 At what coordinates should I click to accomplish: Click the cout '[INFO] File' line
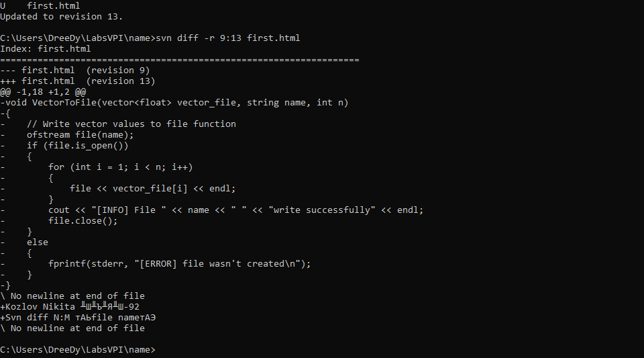coord(235,210)
